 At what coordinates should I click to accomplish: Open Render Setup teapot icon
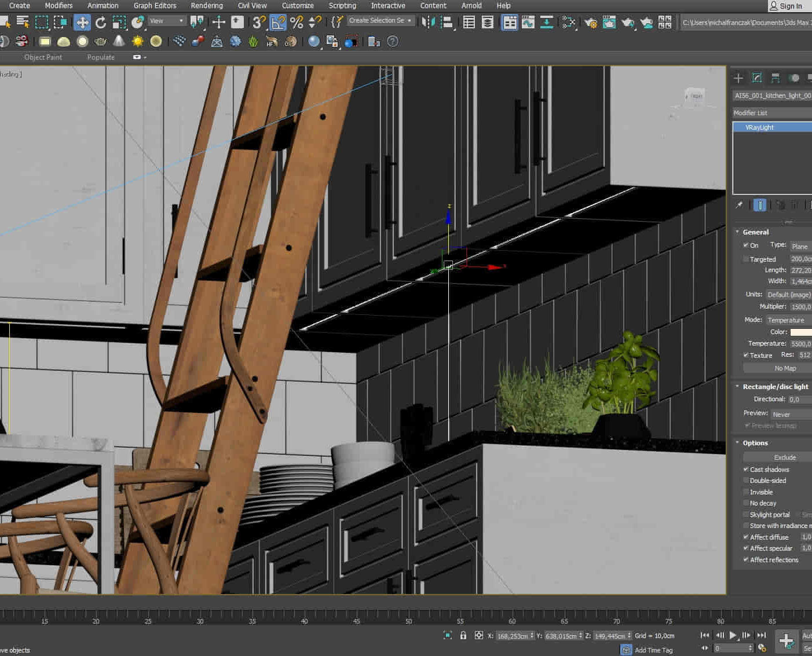point(591,23)
